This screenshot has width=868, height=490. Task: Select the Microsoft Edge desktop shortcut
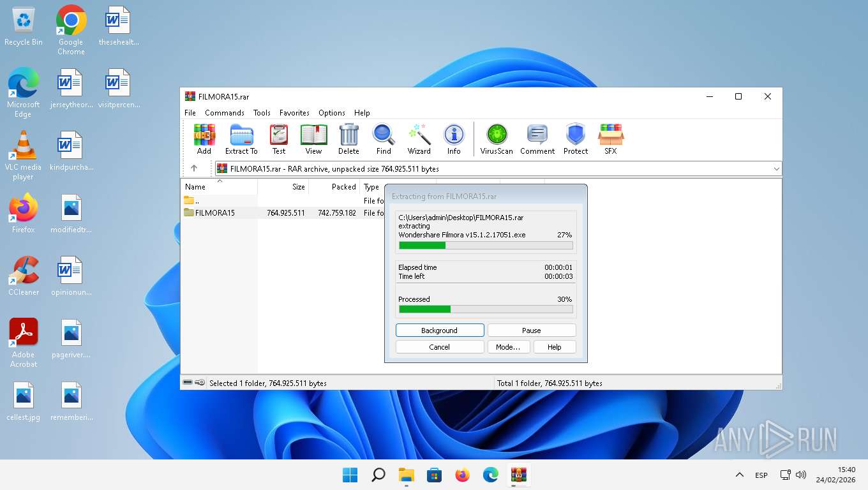(x=24, y=93)
